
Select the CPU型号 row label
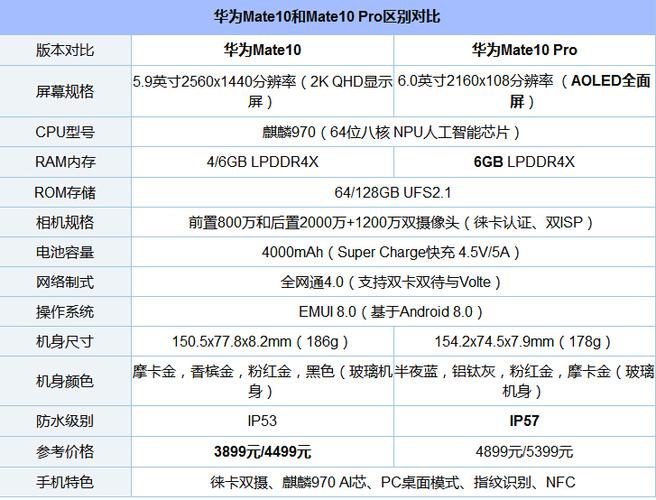click(x=65, y=132)
